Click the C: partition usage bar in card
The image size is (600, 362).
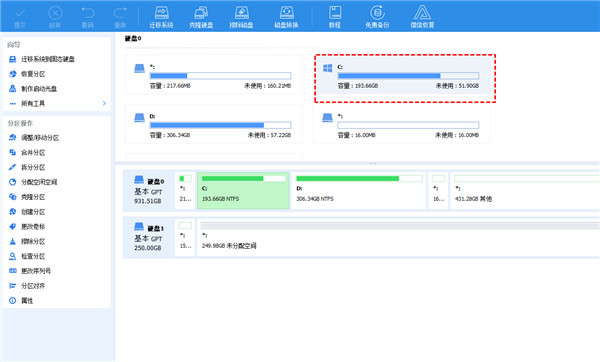[408, 76]
